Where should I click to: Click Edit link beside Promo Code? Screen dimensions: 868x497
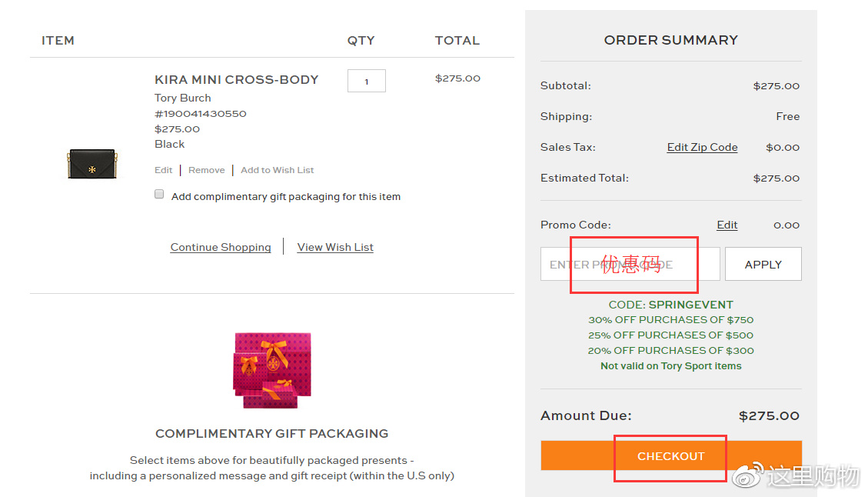coord(727,225)
